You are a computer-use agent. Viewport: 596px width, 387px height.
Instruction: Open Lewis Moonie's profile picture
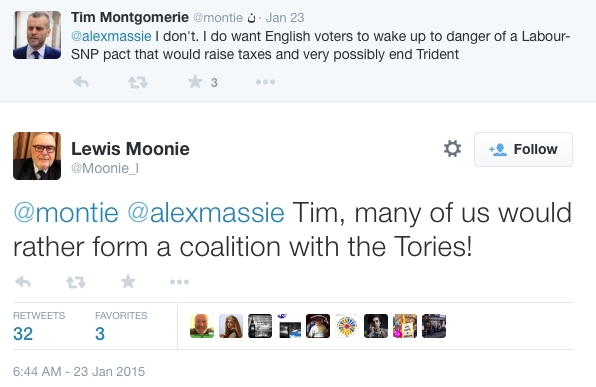tap(37, 156)
